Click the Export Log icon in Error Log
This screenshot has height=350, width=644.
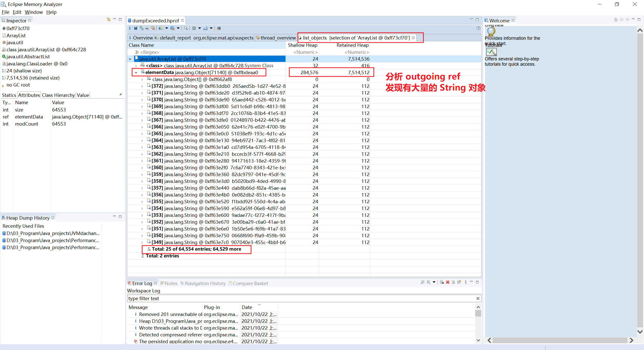tap(423, 282)
